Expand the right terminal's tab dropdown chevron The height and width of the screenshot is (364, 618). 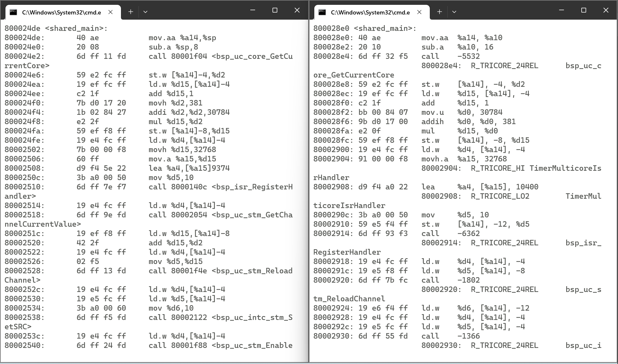click(x=454, y=12)
